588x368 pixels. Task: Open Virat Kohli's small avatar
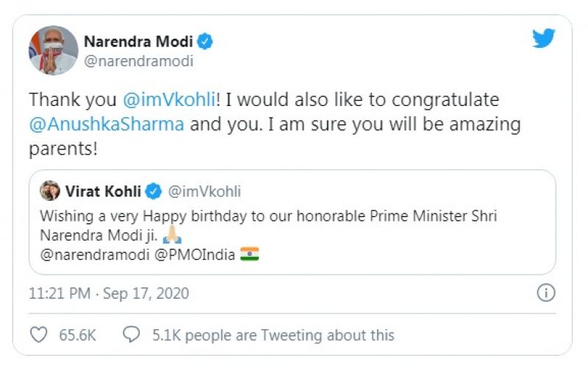click(x=51, y=191)
